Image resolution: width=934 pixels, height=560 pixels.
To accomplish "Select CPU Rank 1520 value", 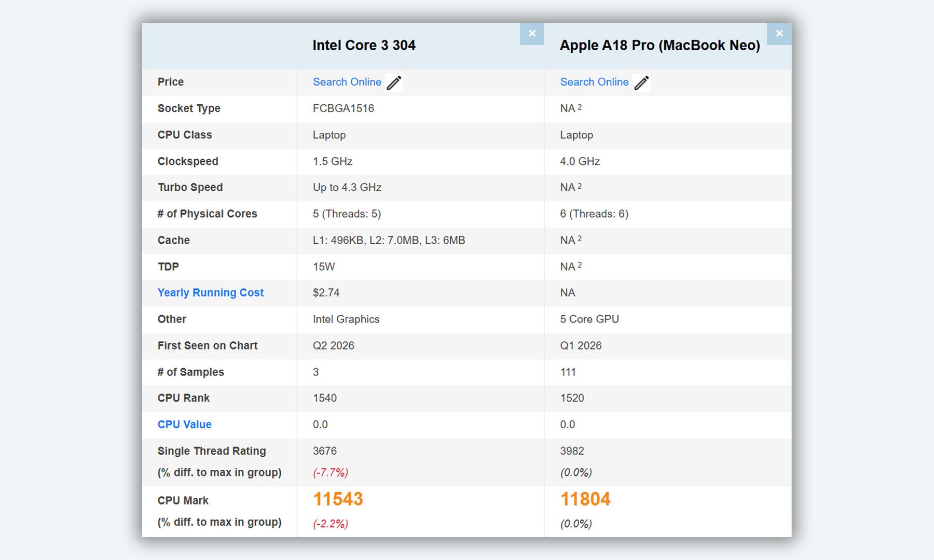I will [x=572, y=398].
